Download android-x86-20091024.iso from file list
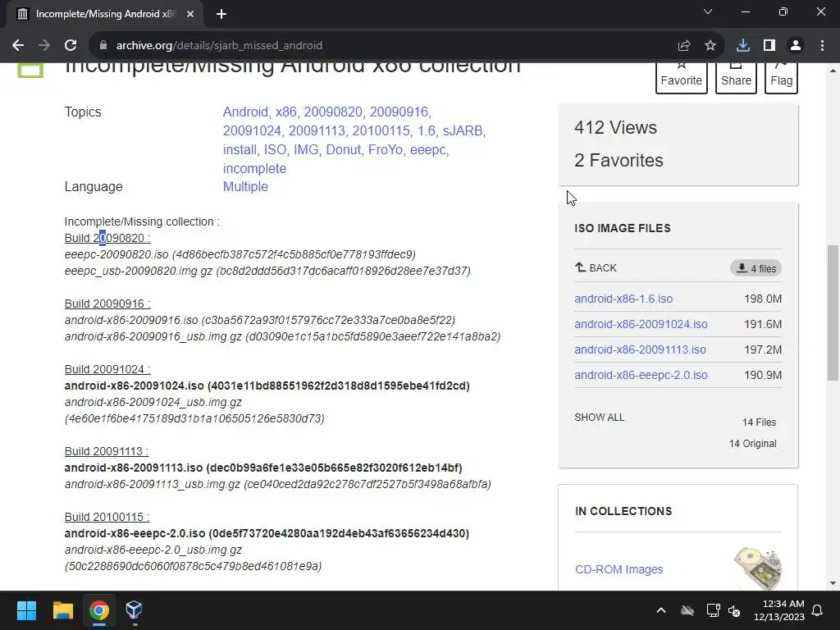The height and width of the screenshot is (630, 840). tap(641, 324)
